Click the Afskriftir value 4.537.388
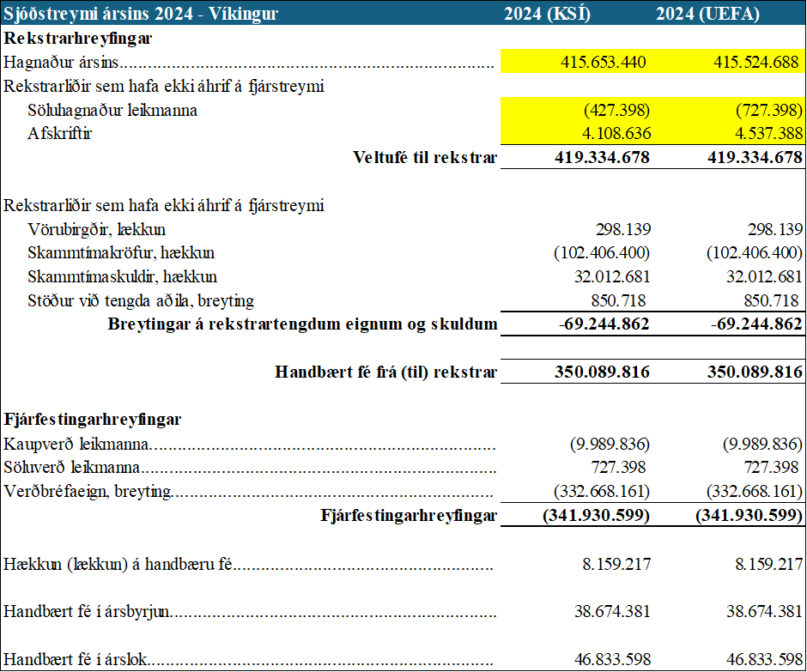 click(768, 134)
